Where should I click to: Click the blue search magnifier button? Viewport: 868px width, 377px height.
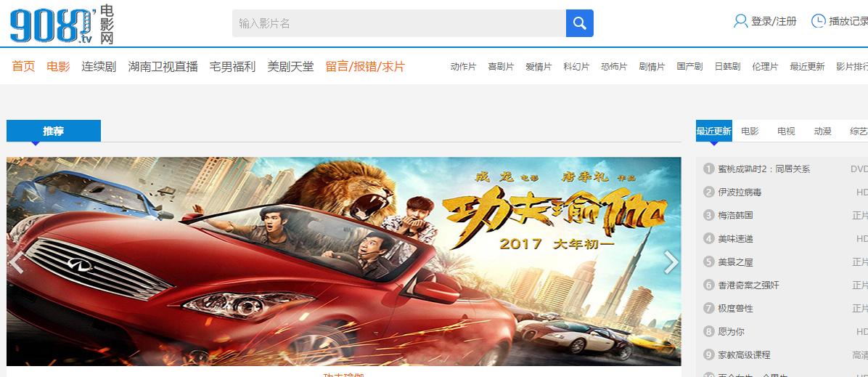click(579, 23)
